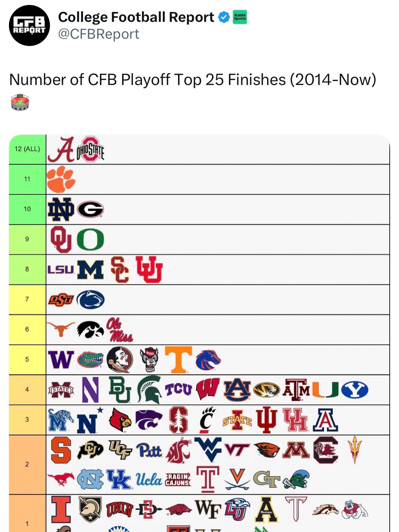This screenshot has height=532, width=399.
Task: Click the Clemson orange paw logo
Action: [x=61, y=179]
